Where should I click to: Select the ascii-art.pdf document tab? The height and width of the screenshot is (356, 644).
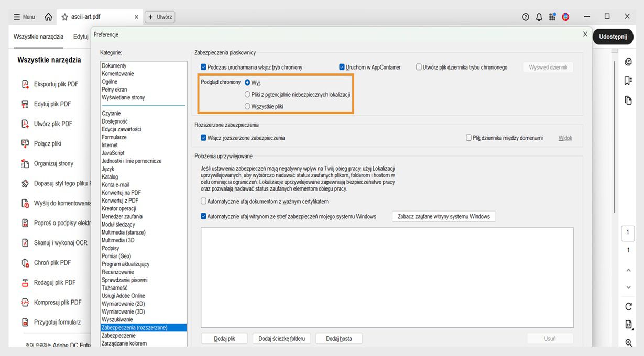click(100, 17)
